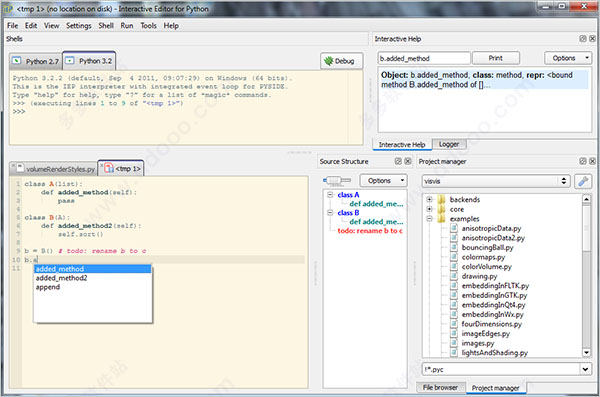Click the Debug button
This screenshot has height=397, width=600.
pos(341,61)
